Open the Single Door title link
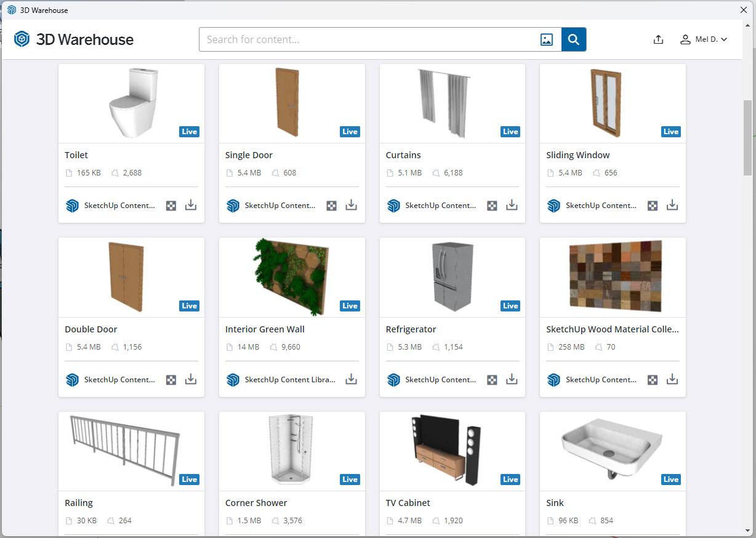Image resolution: width=756 pixels, height=538 pixels. pos(249,155)
